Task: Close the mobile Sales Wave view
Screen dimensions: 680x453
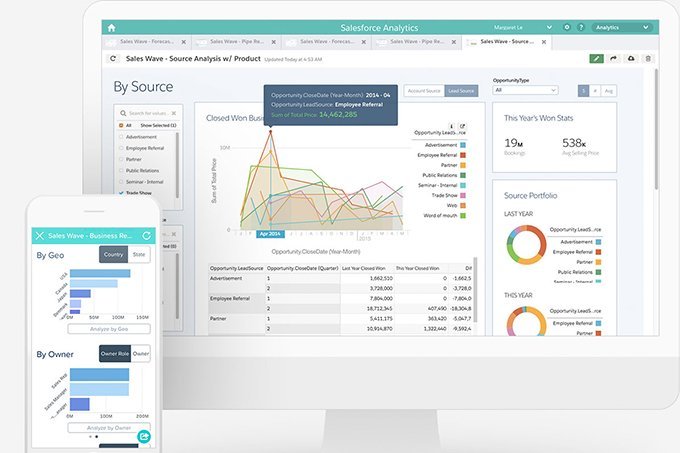Action: (40, 235)
